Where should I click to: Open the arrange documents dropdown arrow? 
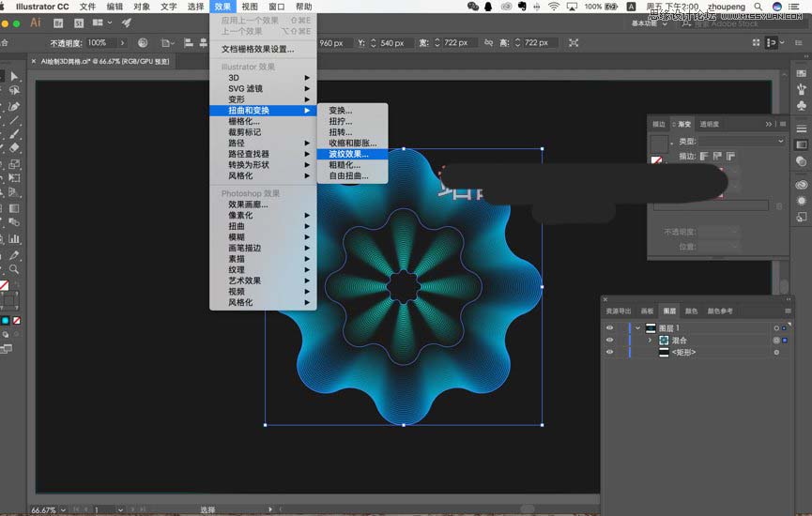[109, 23]
